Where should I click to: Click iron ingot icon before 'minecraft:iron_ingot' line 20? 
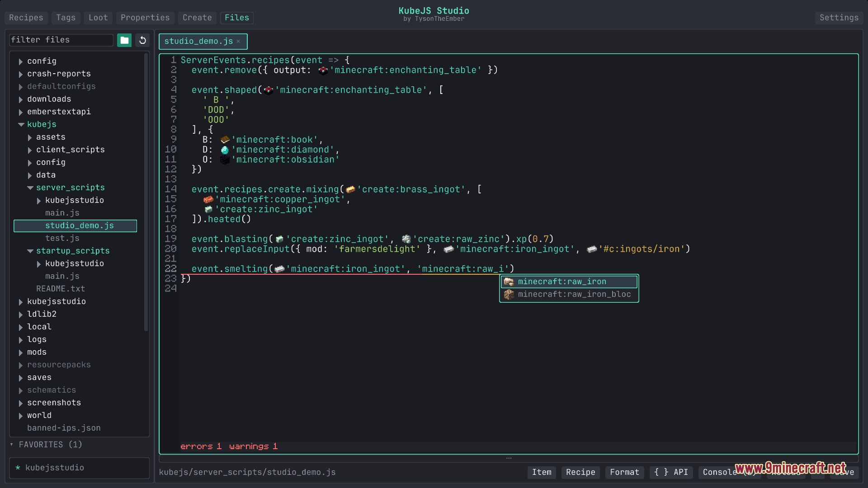tap(448, 249)
